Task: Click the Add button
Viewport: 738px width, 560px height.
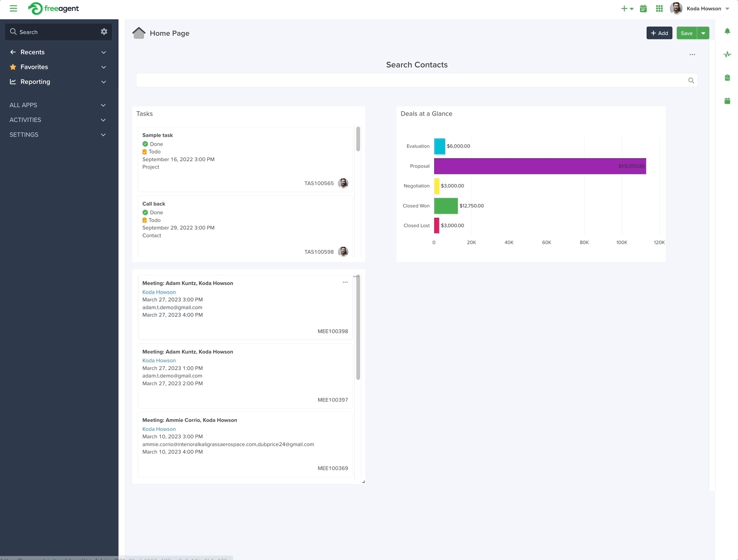Action: point(659,33)
